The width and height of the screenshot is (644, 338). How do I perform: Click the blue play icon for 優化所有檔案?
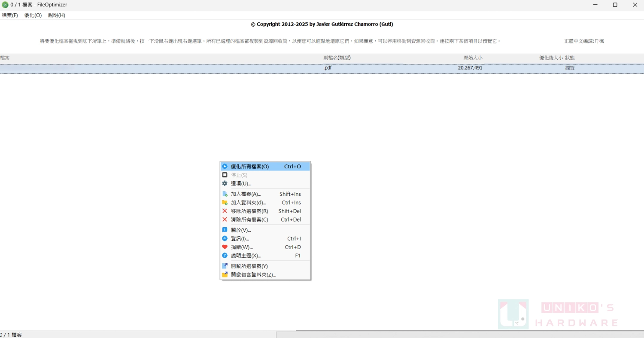point(225,167)
